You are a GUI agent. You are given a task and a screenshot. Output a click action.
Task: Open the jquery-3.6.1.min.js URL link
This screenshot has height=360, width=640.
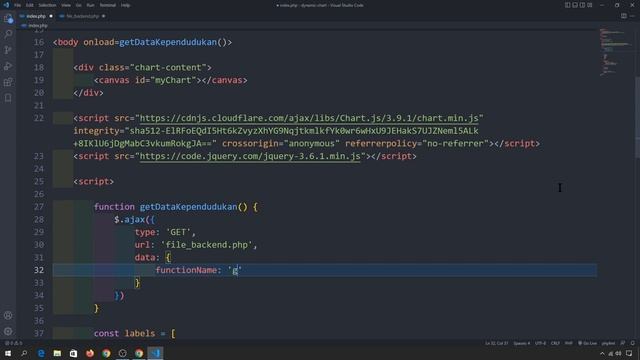[250, 156]
